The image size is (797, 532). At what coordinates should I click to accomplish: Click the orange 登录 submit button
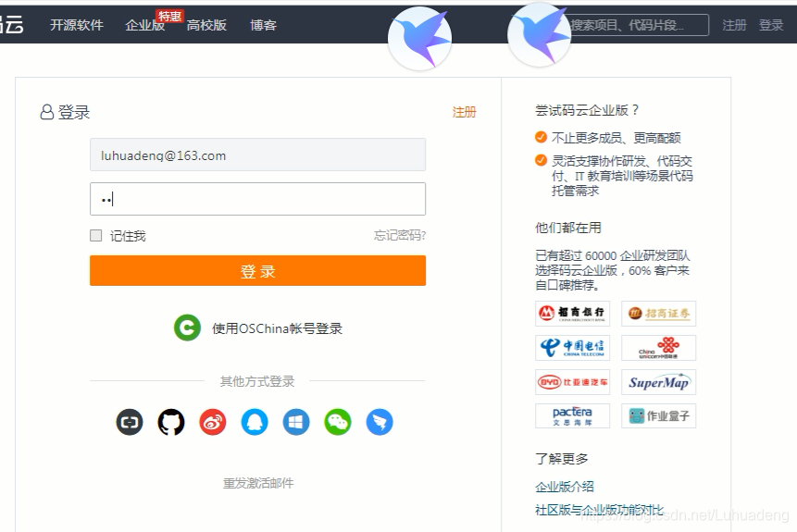click(257, 270)
